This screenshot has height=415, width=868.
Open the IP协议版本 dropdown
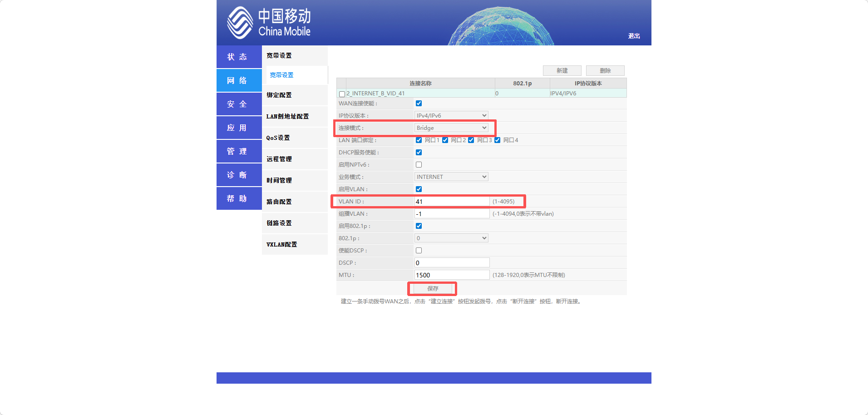451,116
